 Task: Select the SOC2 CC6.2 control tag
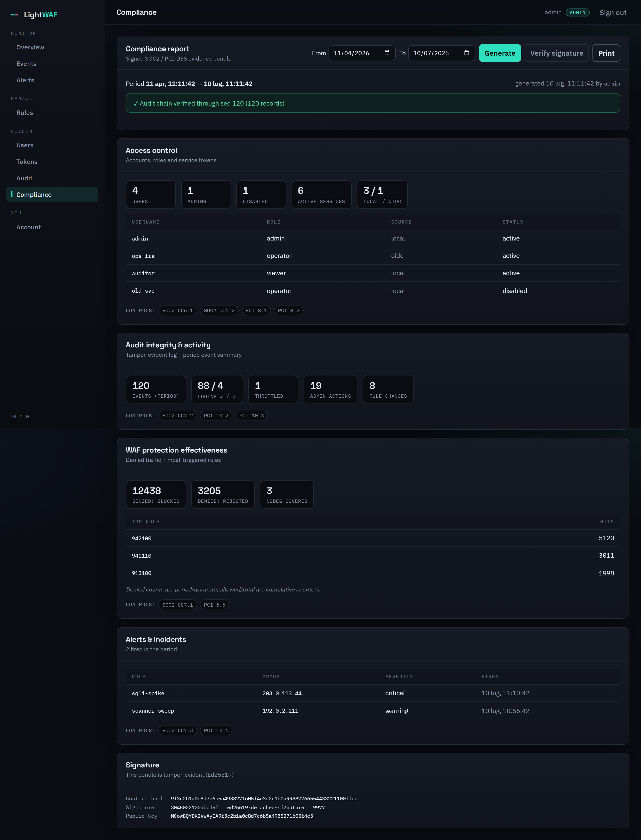pos(219,310)
